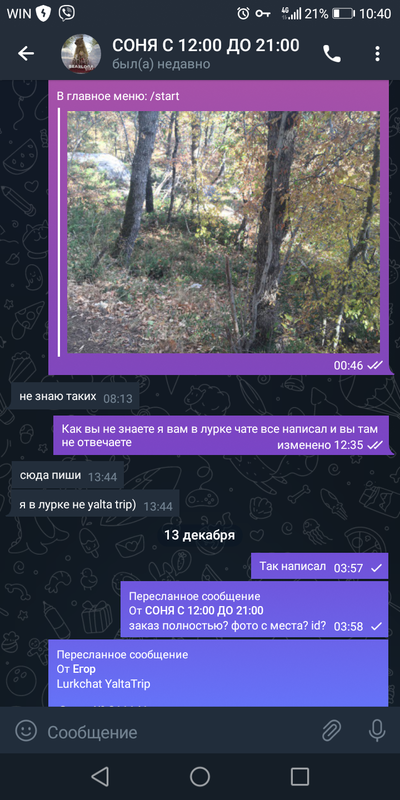Tap the Android home circle button
400x800 pixels.
click(200, 776)
